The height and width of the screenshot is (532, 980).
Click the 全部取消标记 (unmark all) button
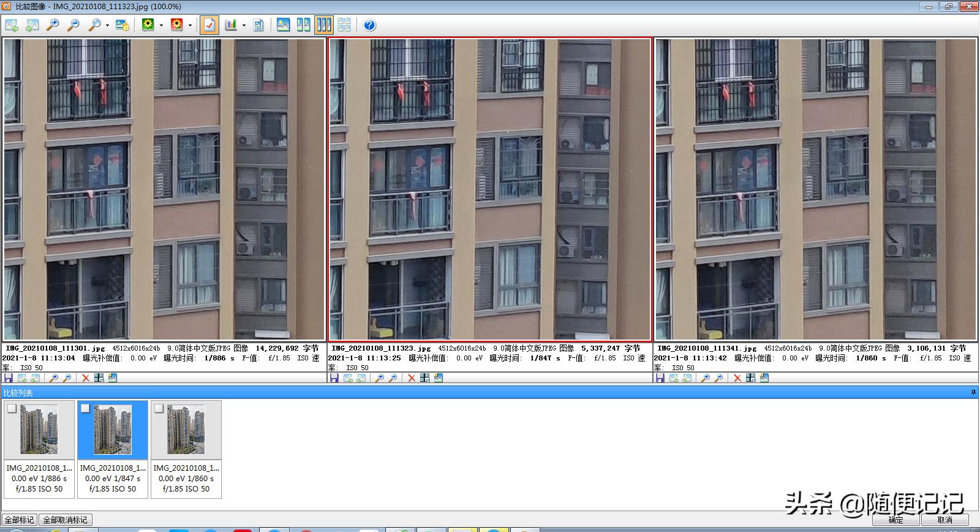[65, 520]
